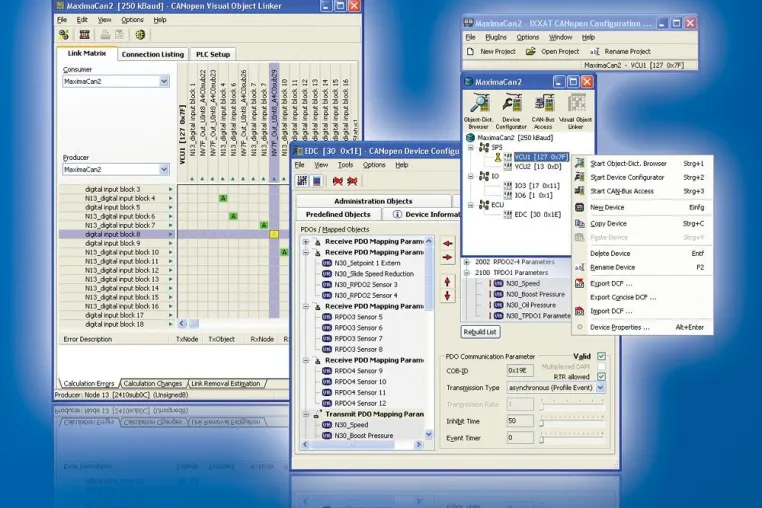Click Rename Project in IXXAT toolbar
Screen dimensions: 762x508
click(x=620, y=52)
